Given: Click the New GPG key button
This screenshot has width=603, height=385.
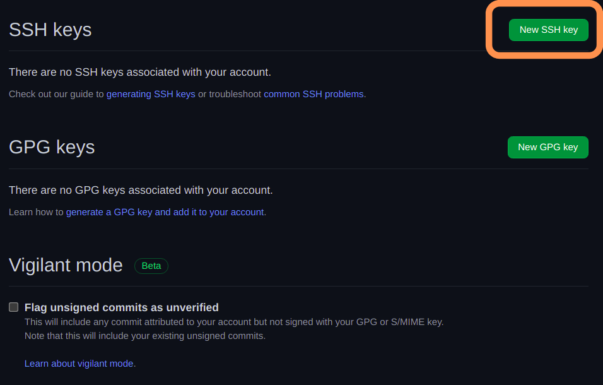Looking at the screenshot, I should (x=548, y=147).
